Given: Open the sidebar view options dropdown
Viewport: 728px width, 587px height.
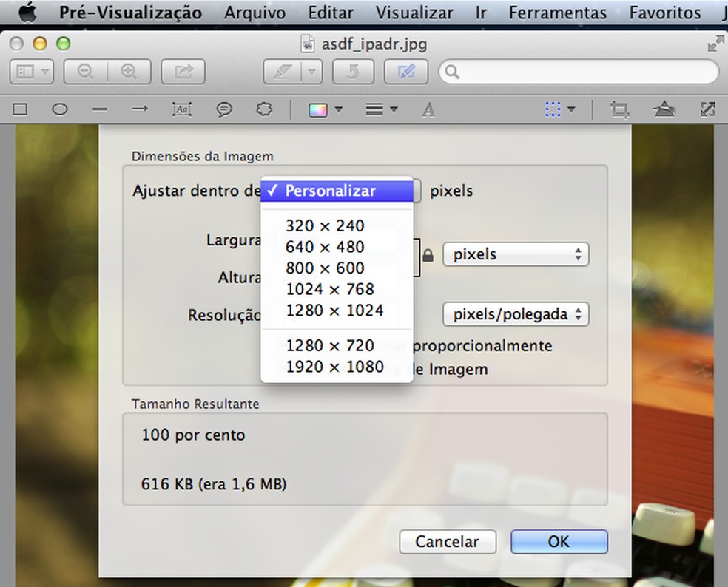Looking at the screenshot, I should 32,72.
